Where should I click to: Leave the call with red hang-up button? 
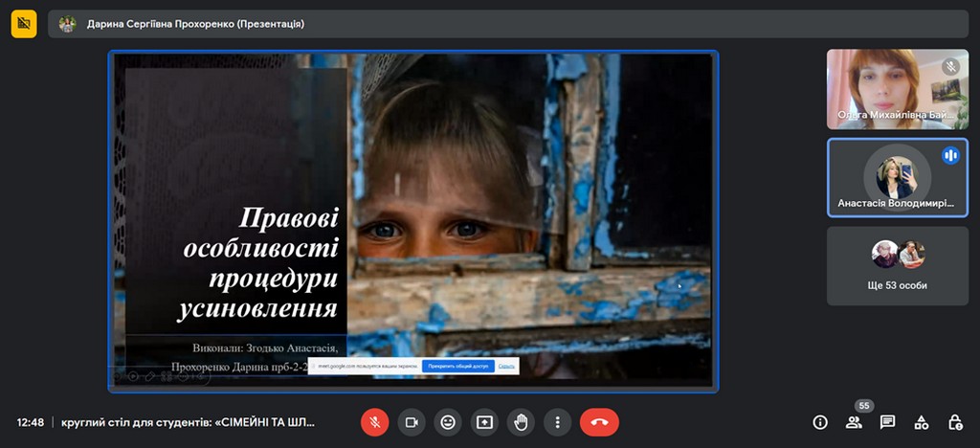[599, 422]
